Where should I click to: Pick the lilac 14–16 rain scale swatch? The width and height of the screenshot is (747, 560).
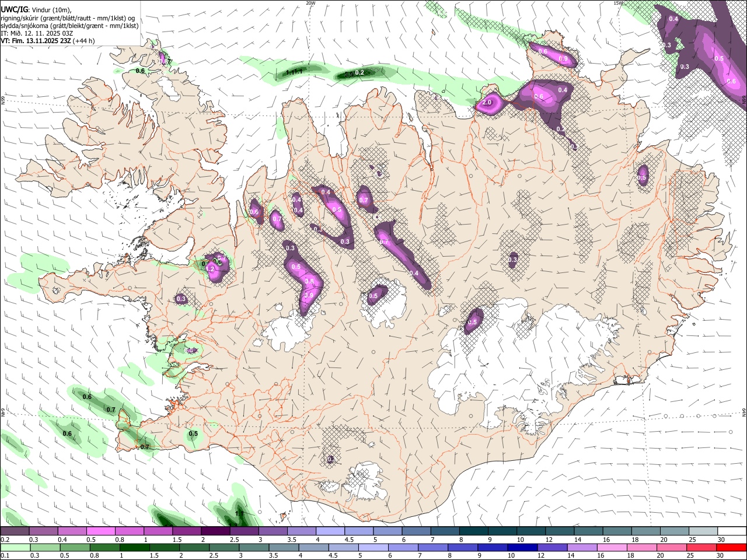coord(583,548)
